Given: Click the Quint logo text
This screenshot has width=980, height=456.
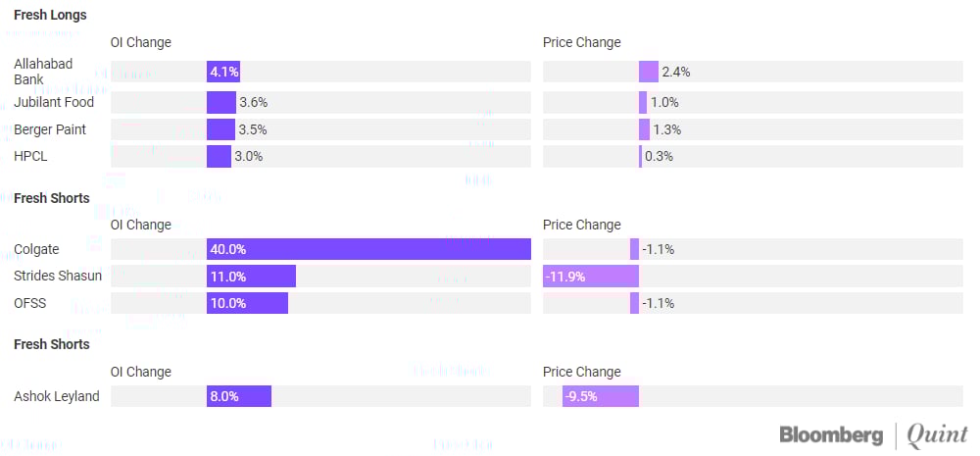Looking at the screenshot, I should [x=937, y=434].
